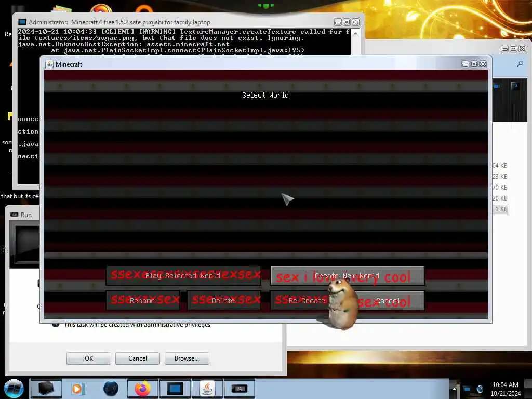
Task: Click the Explorer window search magnifier icon
Action: pos(520,63)
